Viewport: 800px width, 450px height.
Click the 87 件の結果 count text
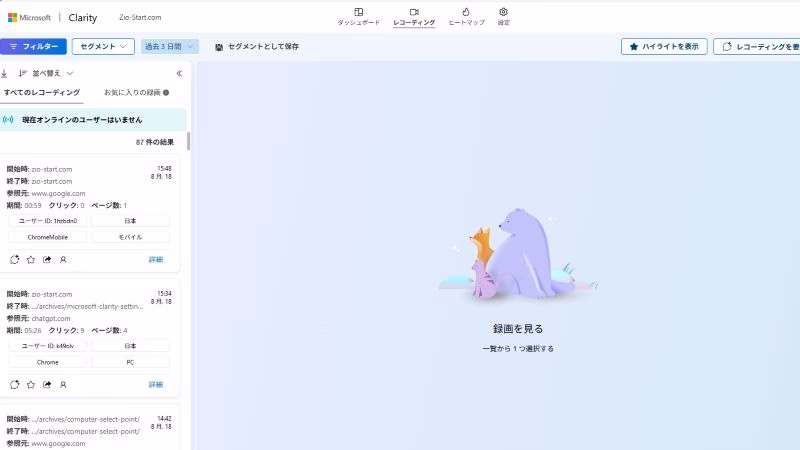point(155,142)
